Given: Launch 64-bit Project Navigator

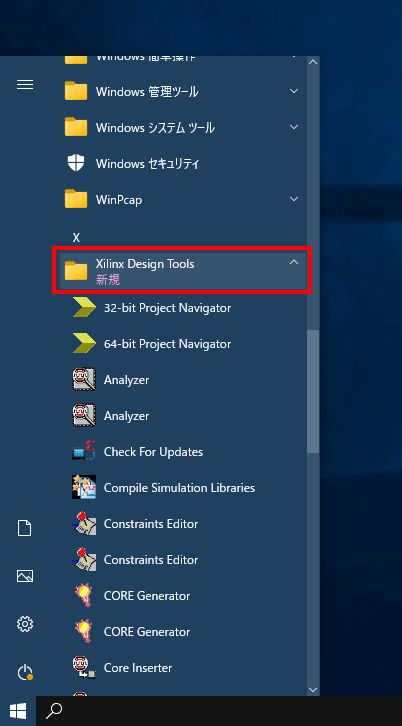Looking at the screenshot, I should pyautogui.click(x=183, y=344).
